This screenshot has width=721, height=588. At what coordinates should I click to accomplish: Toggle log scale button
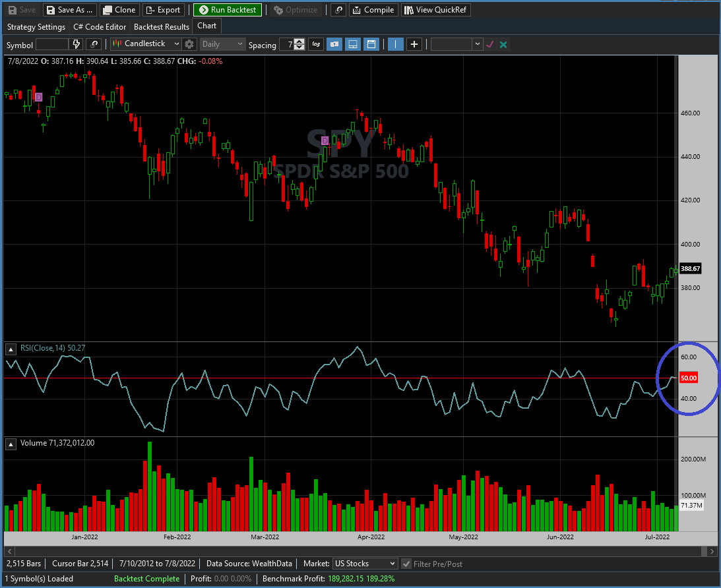(x=316, y=44)
